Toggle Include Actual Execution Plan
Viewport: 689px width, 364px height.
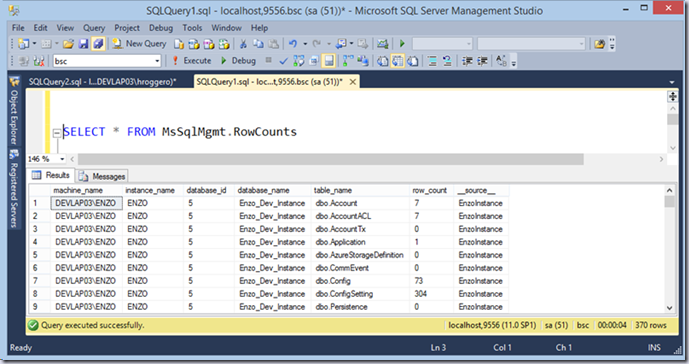click(348, 61)
